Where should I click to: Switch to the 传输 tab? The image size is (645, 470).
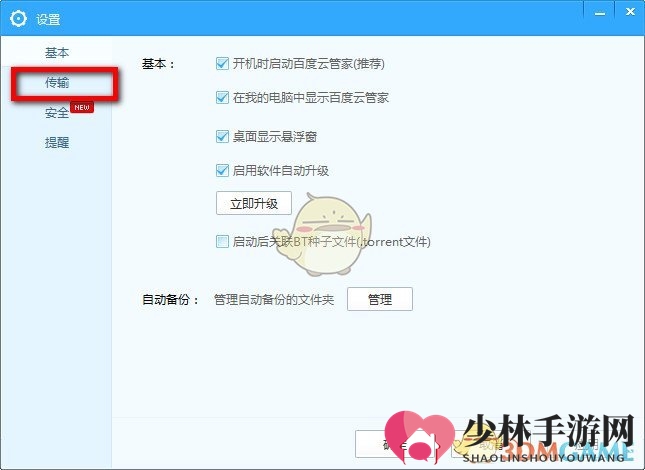(57, 83)
